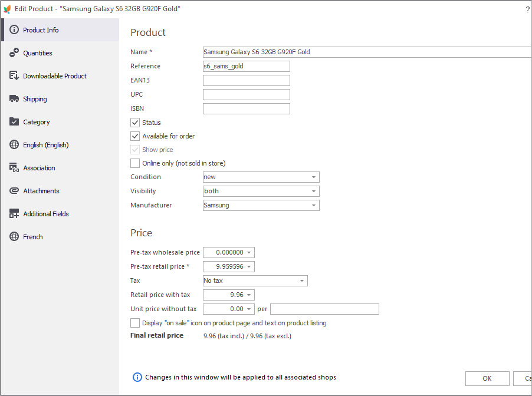The image size is (532, 396).
Task: Go to the Shipping section
Action: [60, 99]
